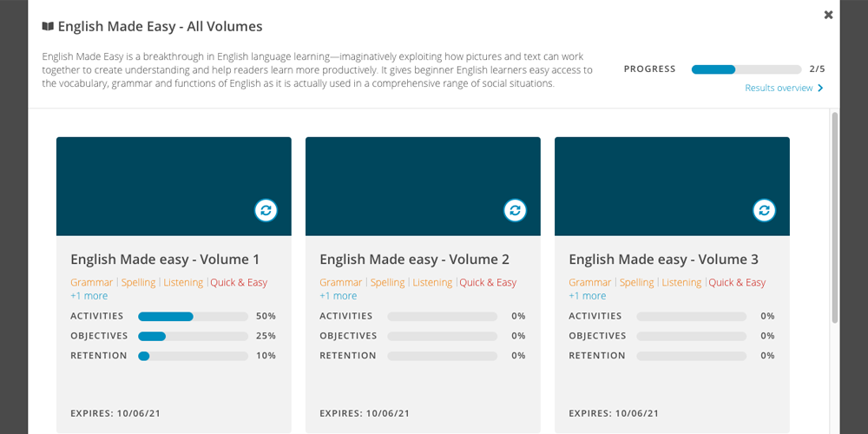Expand '+1 more' tags on Volume 3
This screenshot has width=868, height=434.
588,296
